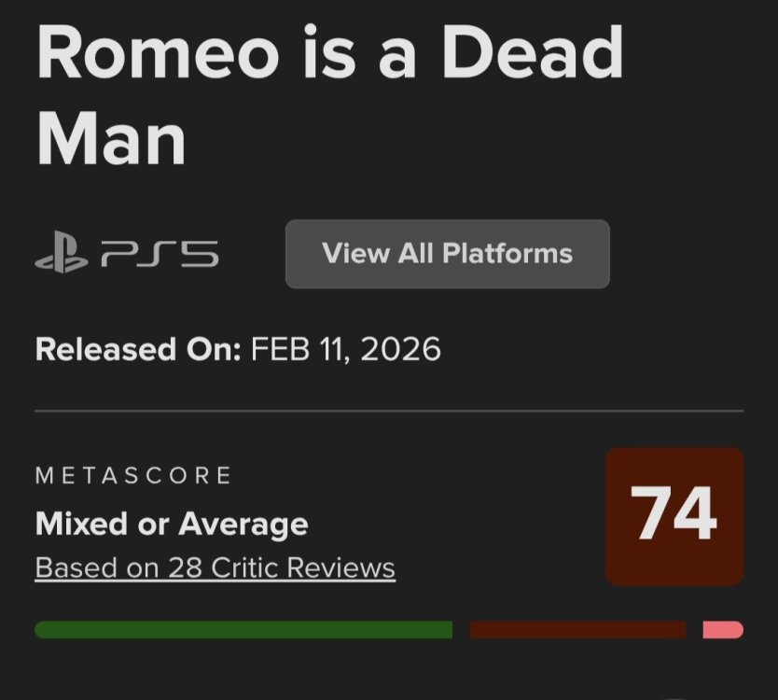Click the Mixed or Average rating text
The height and width of the screenshot is (700, 778).
pyautogui.click(x=172, y=524)
